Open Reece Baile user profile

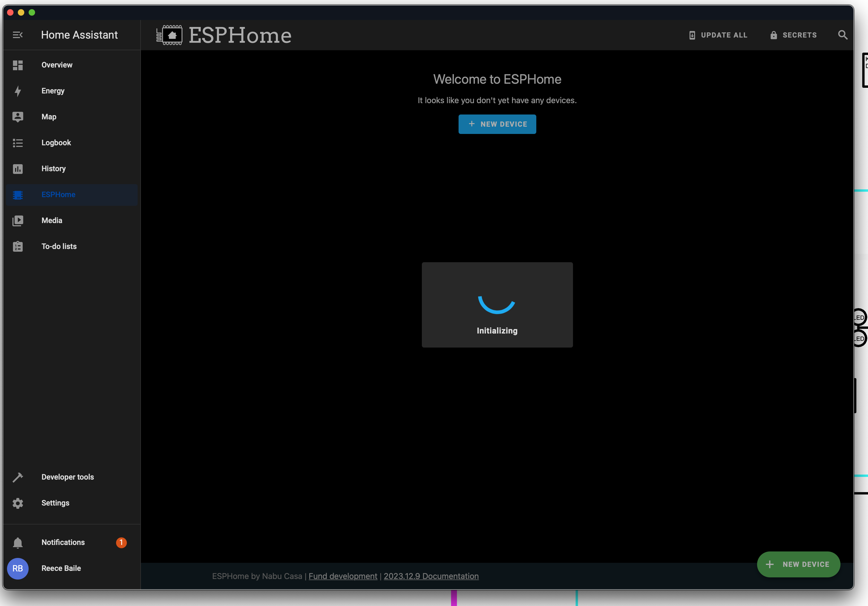pyautogui.click(x=61, y=568)
